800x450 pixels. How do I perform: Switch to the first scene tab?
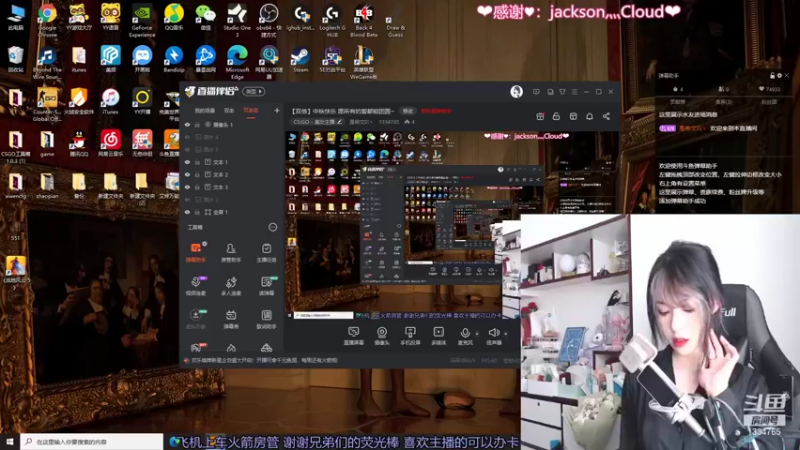click(x=205, y=110)
